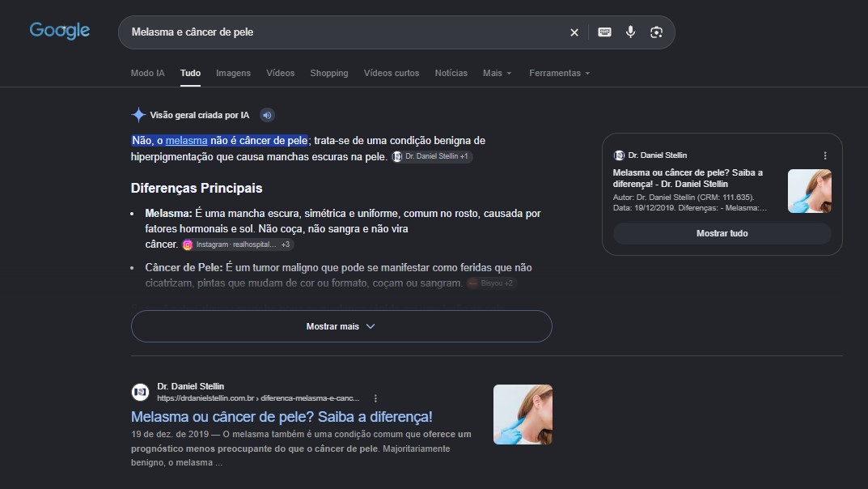Open the Vídeos curtos tab

tap(392, 73)
